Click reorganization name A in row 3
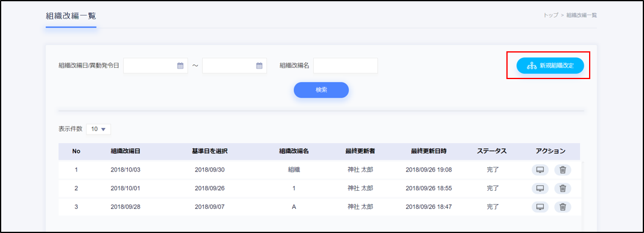Viewport: 644px width, 233px height. [x=294, y=206]
